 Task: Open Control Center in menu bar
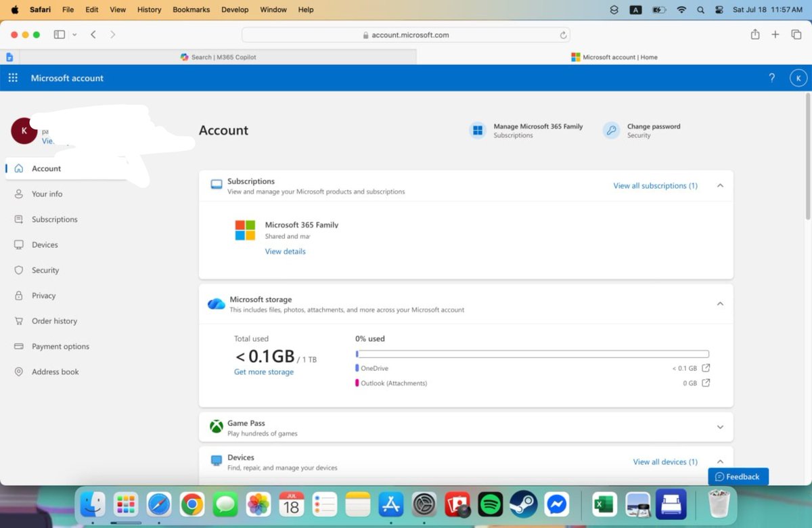coord(719,9)
